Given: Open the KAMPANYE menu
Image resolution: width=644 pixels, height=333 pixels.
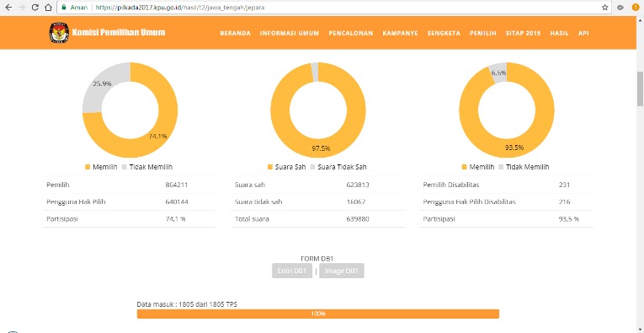Looking at the screenshot, I should 400,34.
